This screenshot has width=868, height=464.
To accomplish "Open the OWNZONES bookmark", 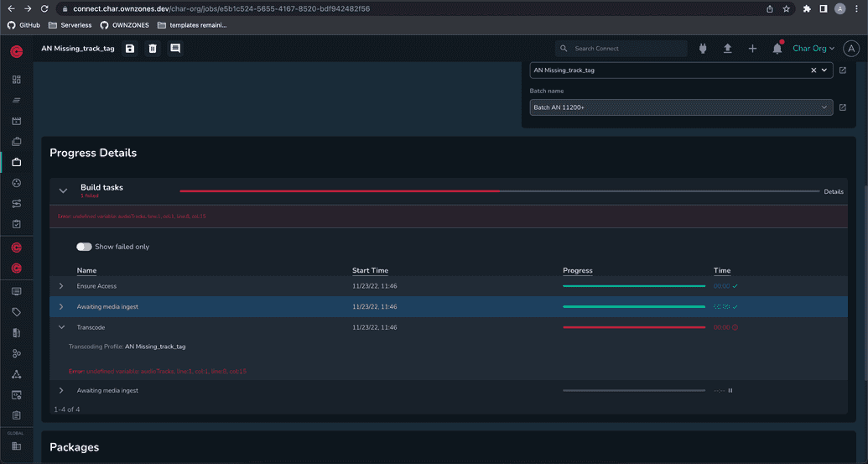I will [125, 25].
